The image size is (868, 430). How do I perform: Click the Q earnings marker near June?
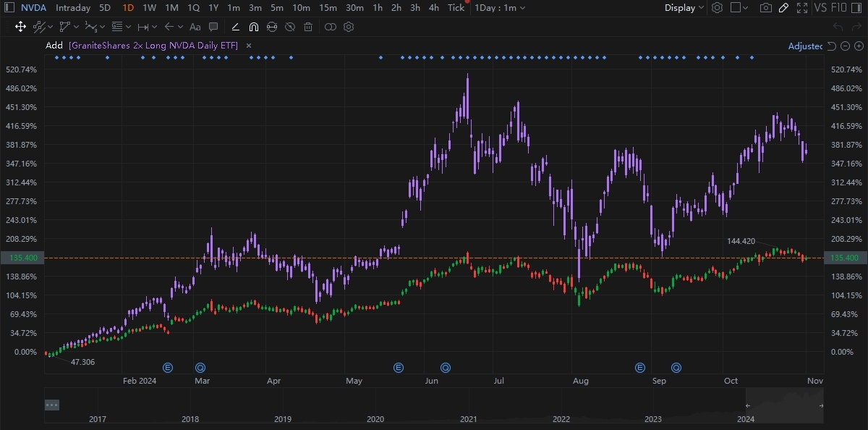pyautogui.click(x=445, y=367)
